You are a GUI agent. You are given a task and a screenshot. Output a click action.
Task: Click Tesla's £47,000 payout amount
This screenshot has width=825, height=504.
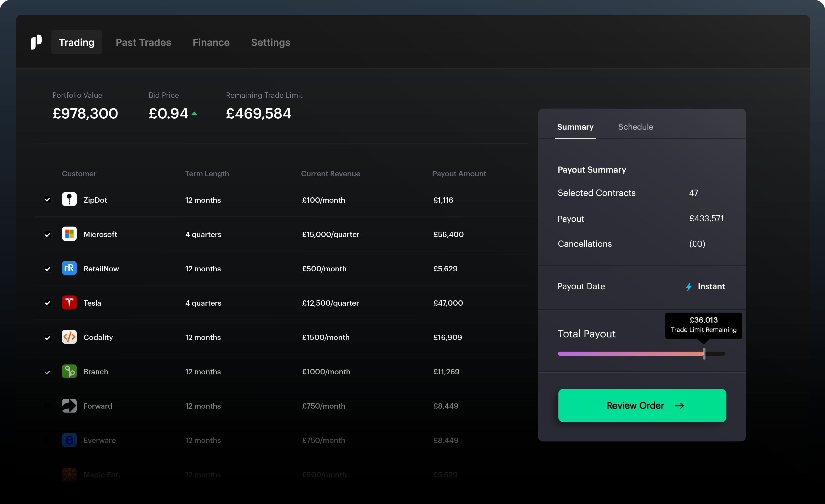(x=448, y=303)
